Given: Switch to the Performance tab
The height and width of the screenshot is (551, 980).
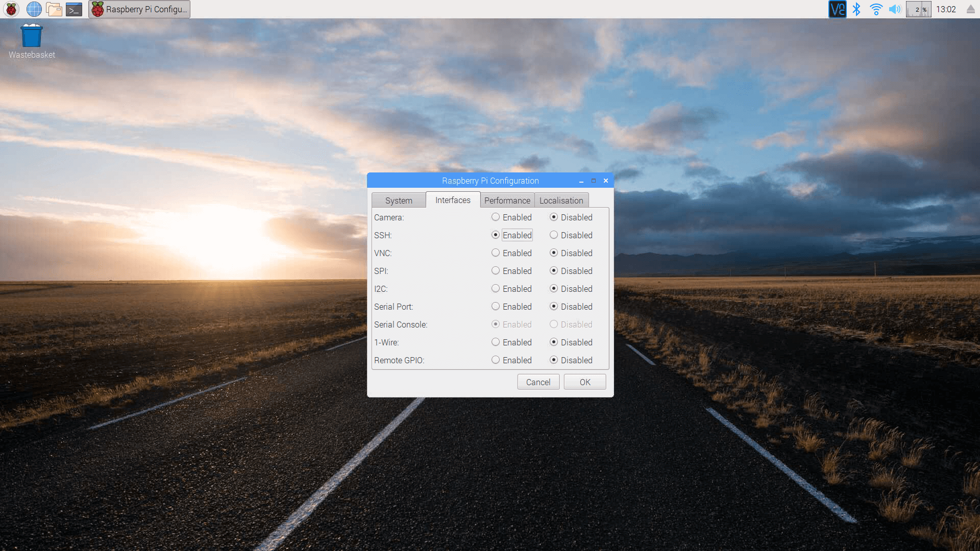Looking at the screenshot, I should tap(507, 201).
